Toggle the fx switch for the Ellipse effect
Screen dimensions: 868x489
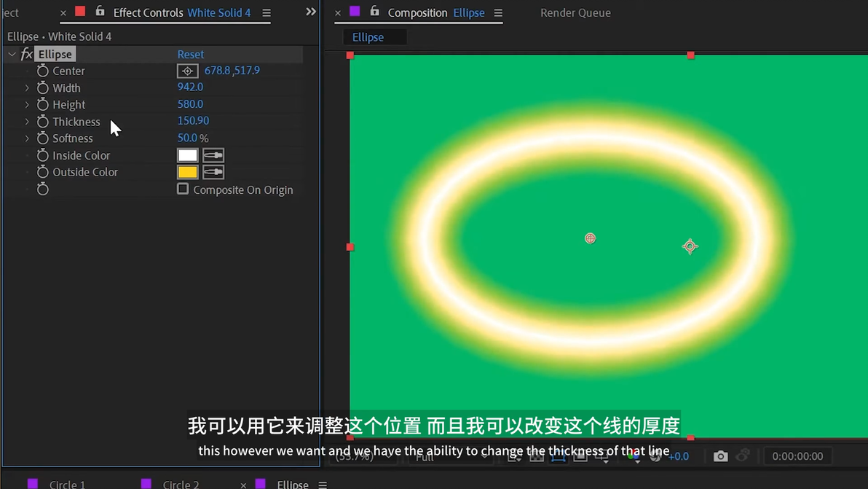coord(26,54)
